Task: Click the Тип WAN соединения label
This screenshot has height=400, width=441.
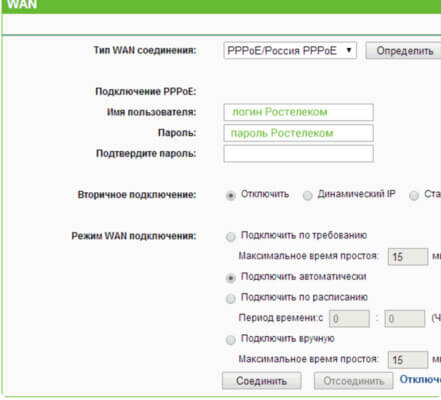Action: pyautogui.click(x=145, y=50)
